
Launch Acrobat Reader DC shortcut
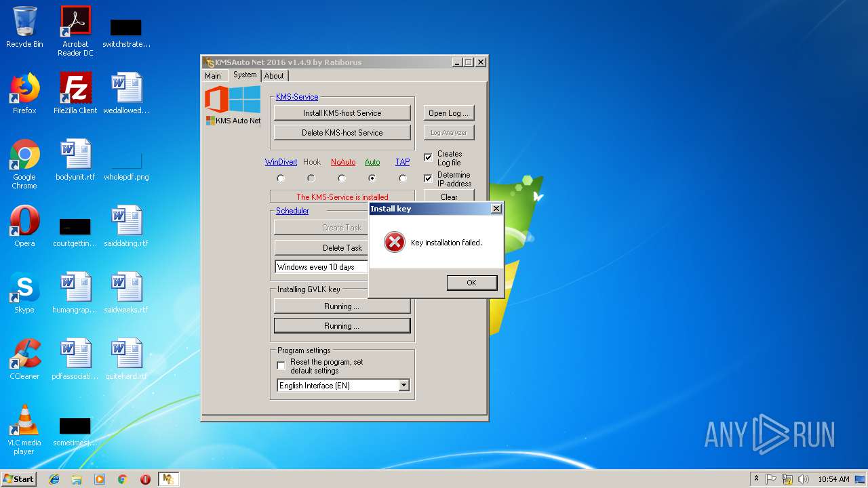click(x=75, y=31)
